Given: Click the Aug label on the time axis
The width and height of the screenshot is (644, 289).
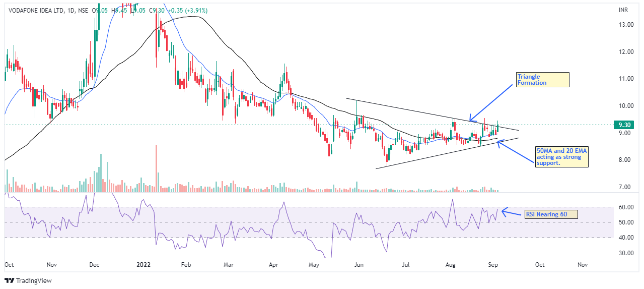Looking at the screenshot, I should click(451, 264).
